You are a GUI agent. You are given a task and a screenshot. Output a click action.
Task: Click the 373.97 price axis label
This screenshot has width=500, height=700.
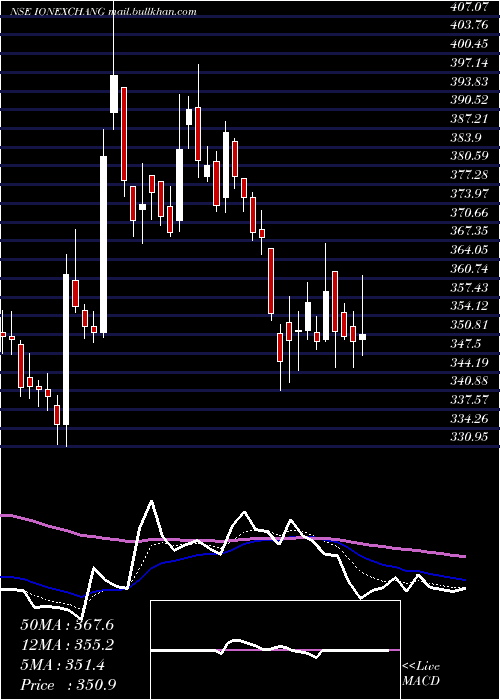pos(470,194)
